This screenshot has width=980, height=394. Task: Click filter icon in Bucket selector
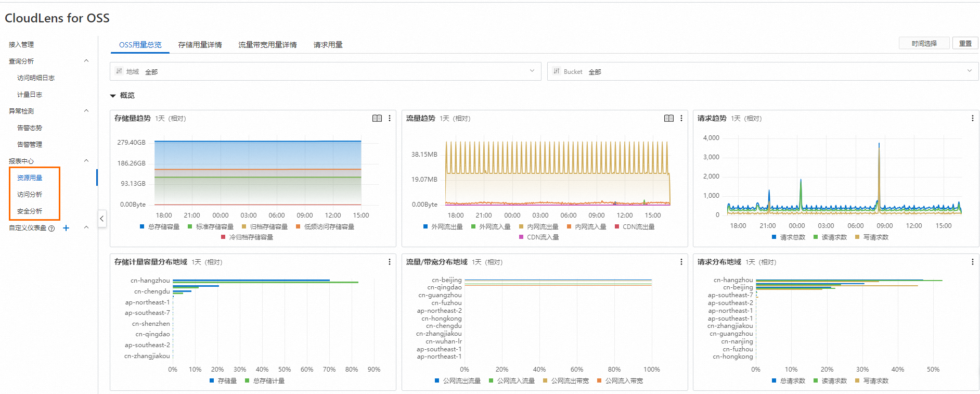coord(557,71)
